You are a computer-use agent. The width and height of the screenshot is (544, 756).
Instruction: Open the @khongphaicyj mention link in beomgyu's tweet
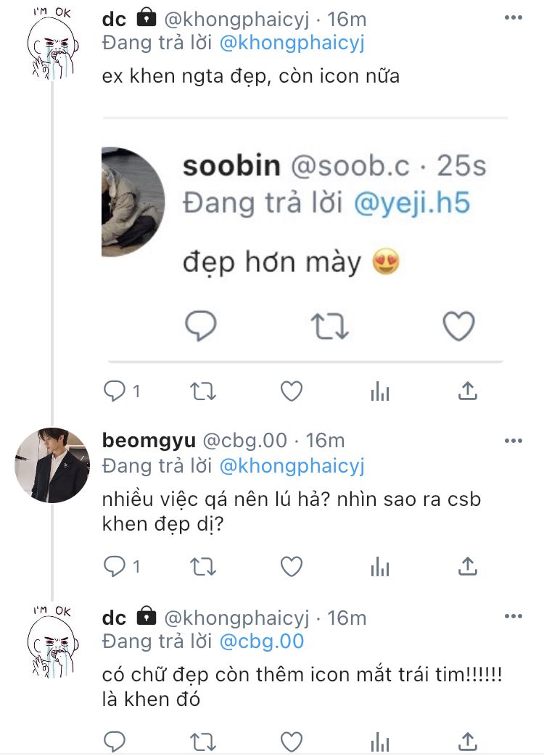[292, 465]
